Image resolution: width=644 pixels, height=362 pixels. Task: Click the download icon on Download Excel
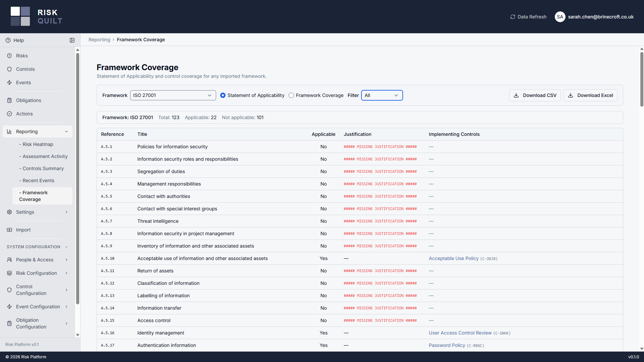pyautogui.click(x=571, y=95)
